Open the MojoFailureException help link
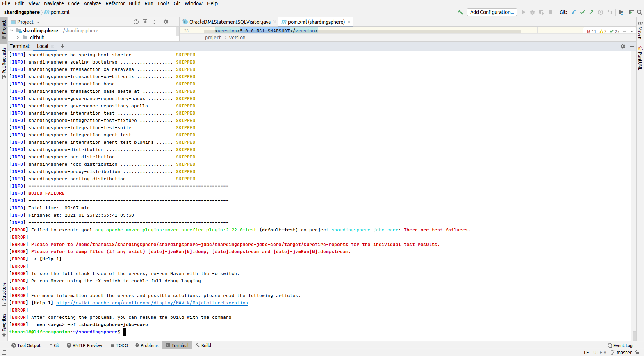The image size is (644, 356). pyautogui.click(x=152, y=303)
